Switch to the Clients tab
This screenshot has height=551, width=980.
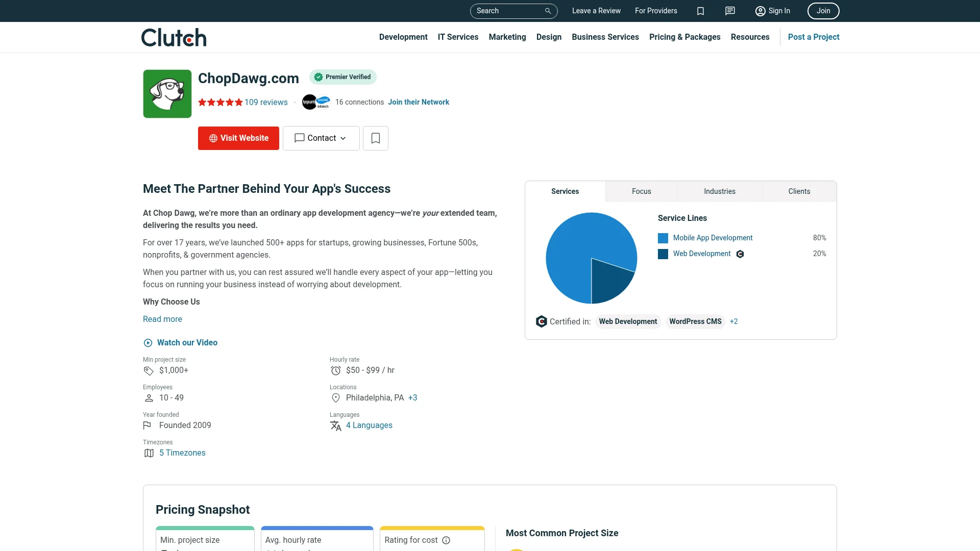pos(799,191)
